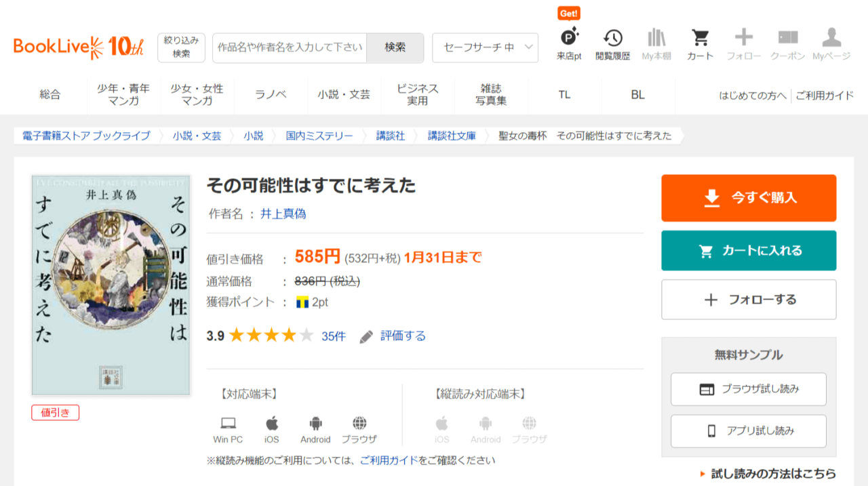Open the クーポン coupon icon
Image resolution: width=868 pixels, height=486 pixels.
click(x=787, y=38)
